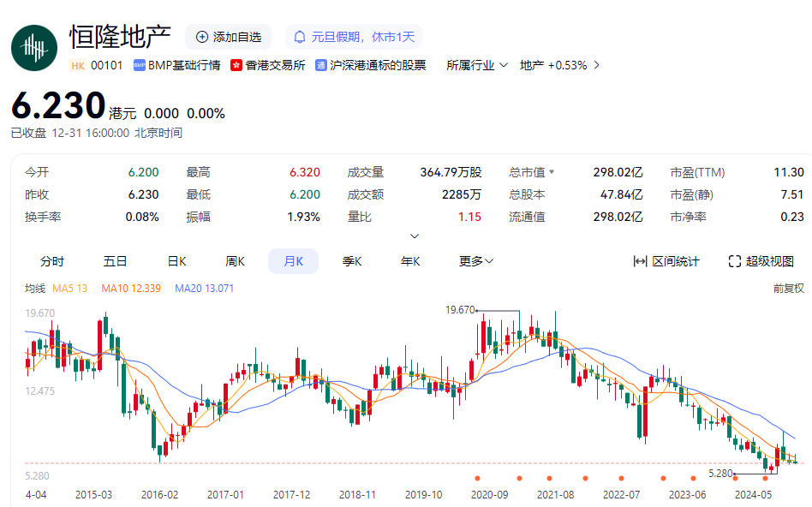Click the plus icon in 添加自选

click(202, 37)
